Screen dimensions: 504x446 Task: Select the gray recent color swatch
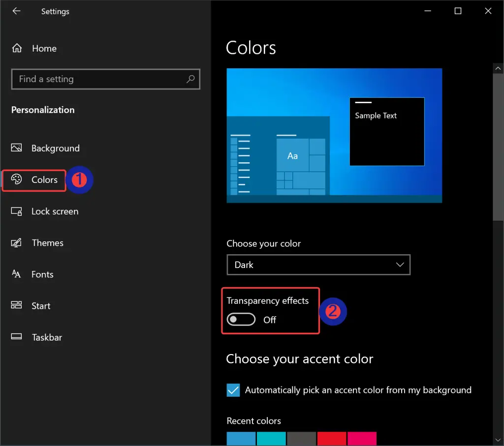pyautogui.click(x=301, y=439)
